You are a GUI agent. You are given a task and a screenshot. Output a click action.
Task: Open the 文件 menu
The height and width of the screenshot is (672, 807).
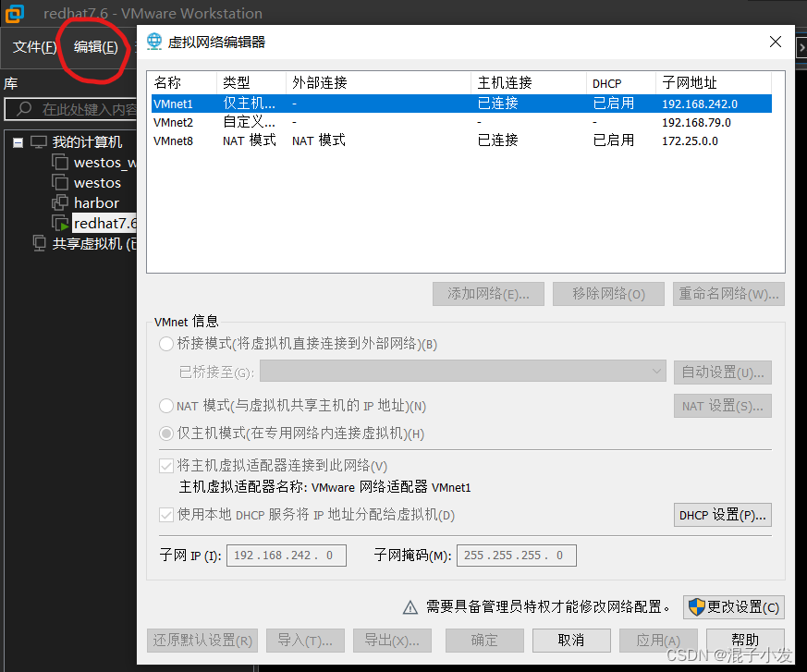point(34,47)
